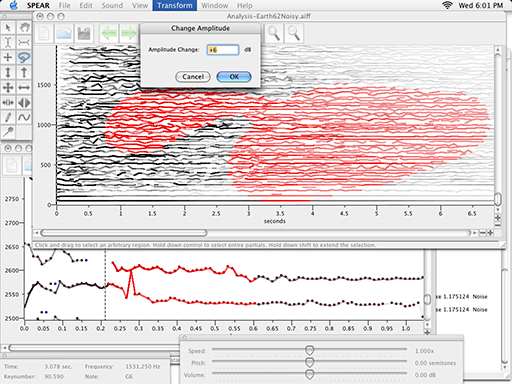
Task: Select the single up arrow tool
Action: point(24,72)
